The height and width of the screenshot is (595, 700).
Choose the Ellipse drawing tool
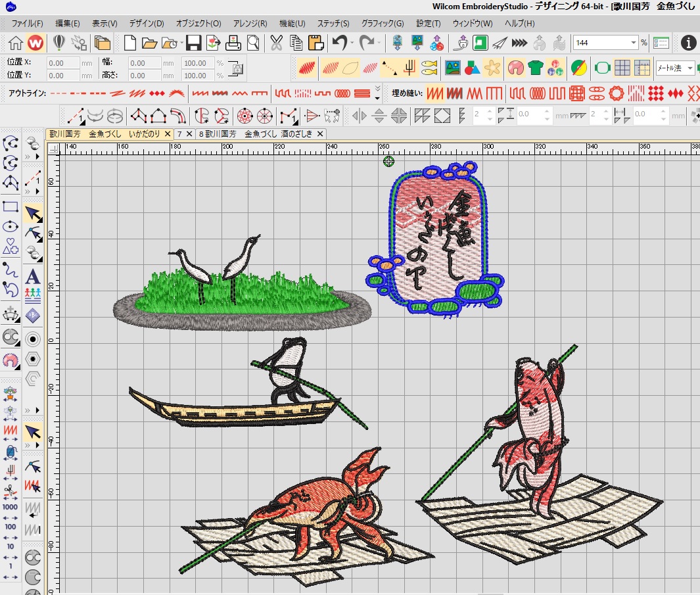coord(11,226)
